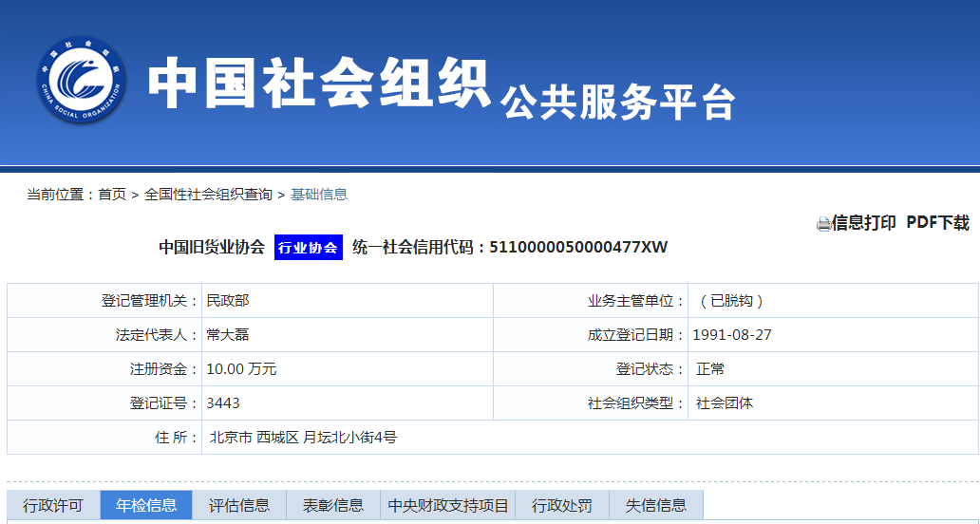Click the 业务主管单位 field label
Viewport: 980px width, 524px height.
pyautogui.click(x=636, y=301)
